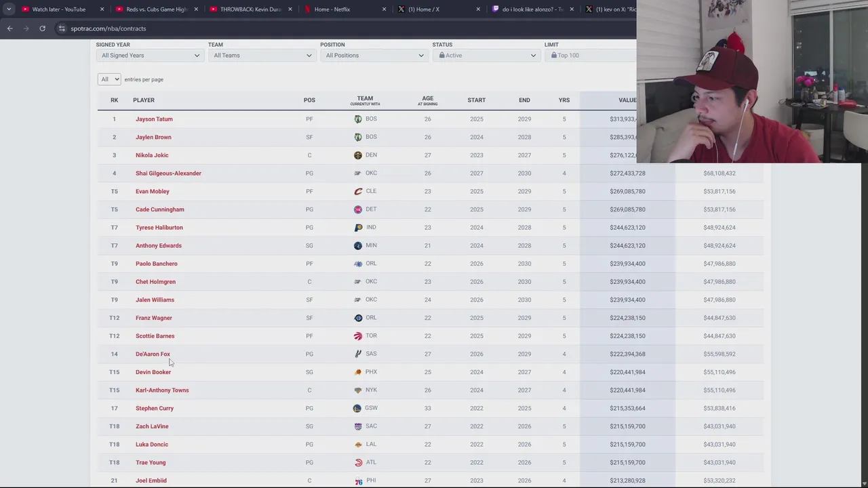Open Nikola Jokic player link

tap(152, 155)
